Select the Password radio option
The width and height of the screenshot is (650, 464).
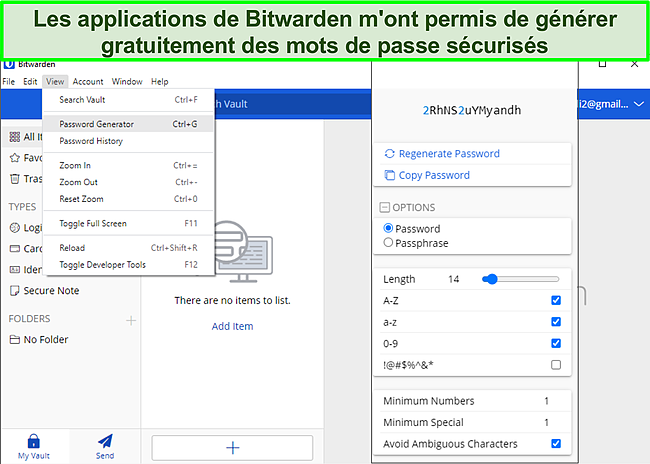coord(388,228)
